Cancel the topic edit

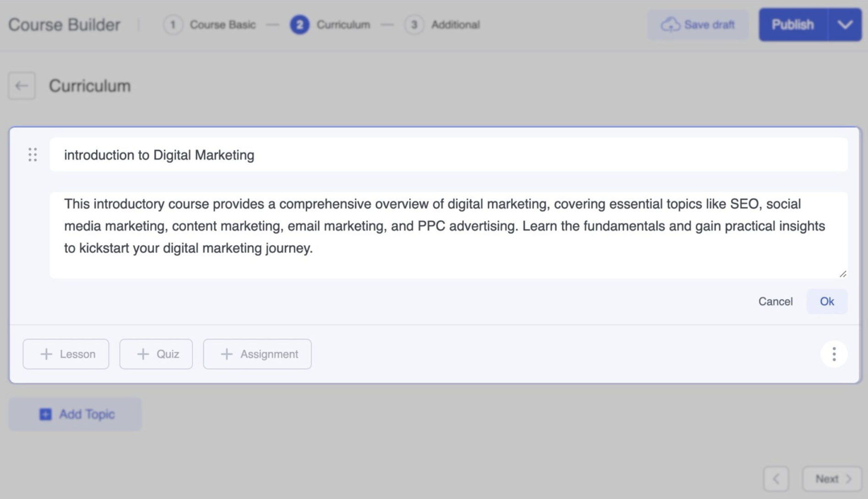775,301
